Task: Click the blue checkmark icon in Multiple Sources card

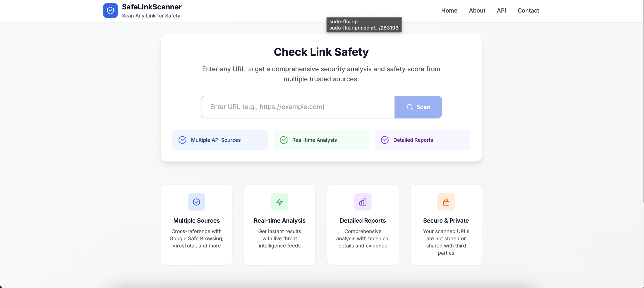Action: pyautogui.click(x=197, y=202)
